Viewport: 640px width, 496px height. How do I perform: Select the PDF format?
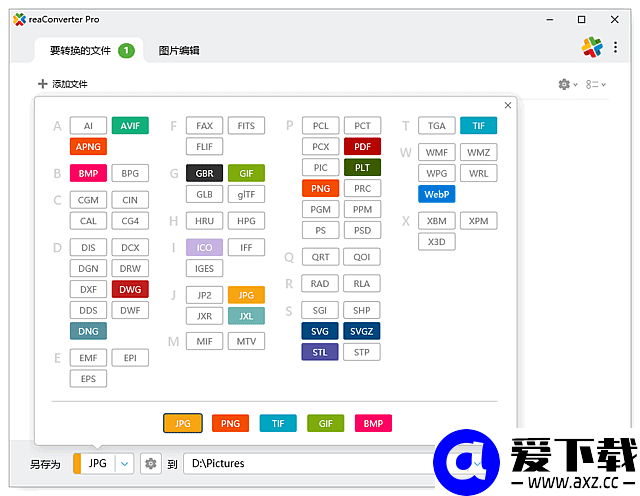pos(362,147)
